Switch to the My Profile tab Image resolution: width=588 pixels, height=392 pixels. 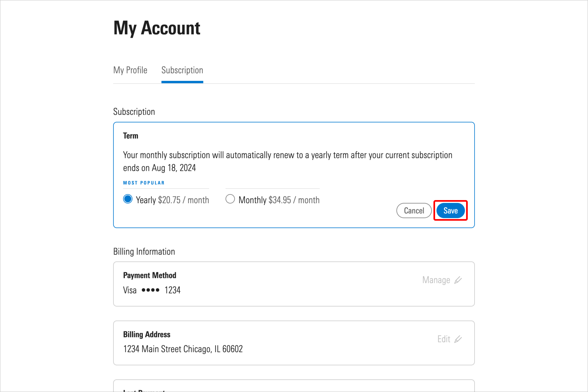click(130, 70)
